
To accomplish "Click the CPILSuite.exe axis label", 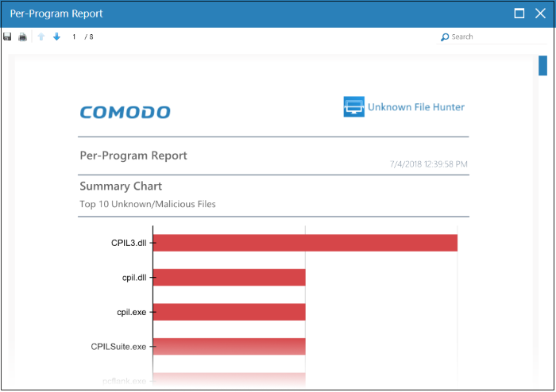I will [x=118, y=347].
